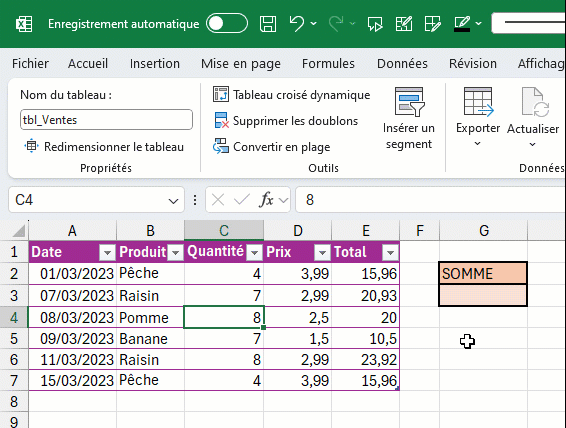Expand the Actualiser dropdown chevron
Screen dimensions: 566x428
(x=532, y=144)
